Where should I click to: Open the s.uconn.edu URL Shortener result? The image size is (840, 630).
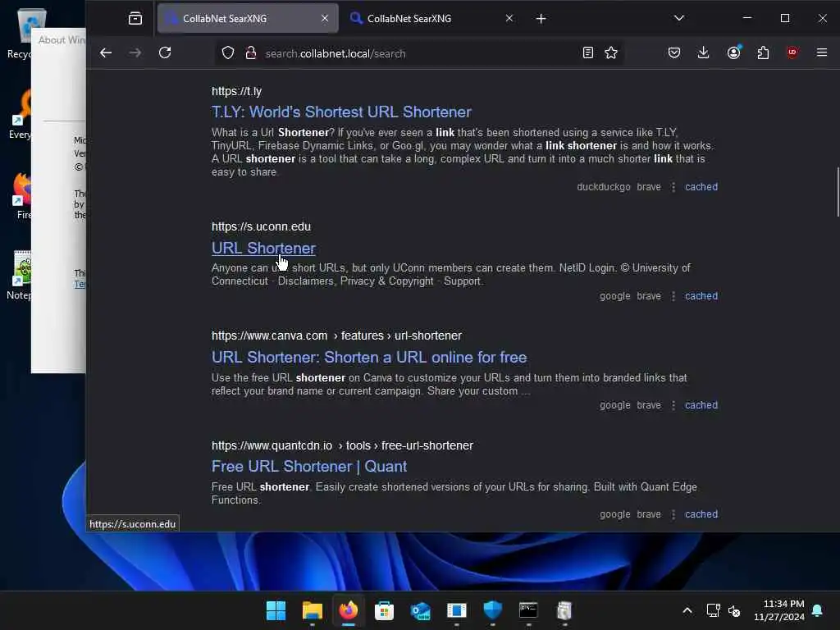point(263,248)
